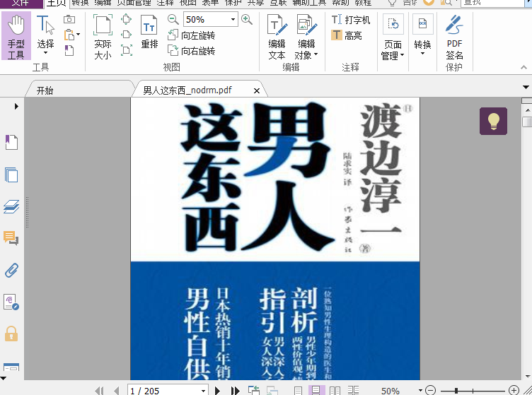532x395 pixels.
Task: Switch to the Convert (转换) ribbon tab
Action: coord(81,3)
